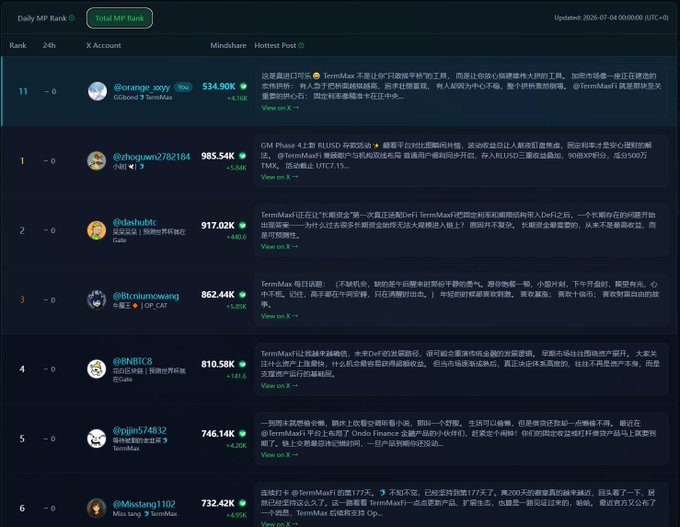Click the 534.90K mindshare value

[219, 86]
